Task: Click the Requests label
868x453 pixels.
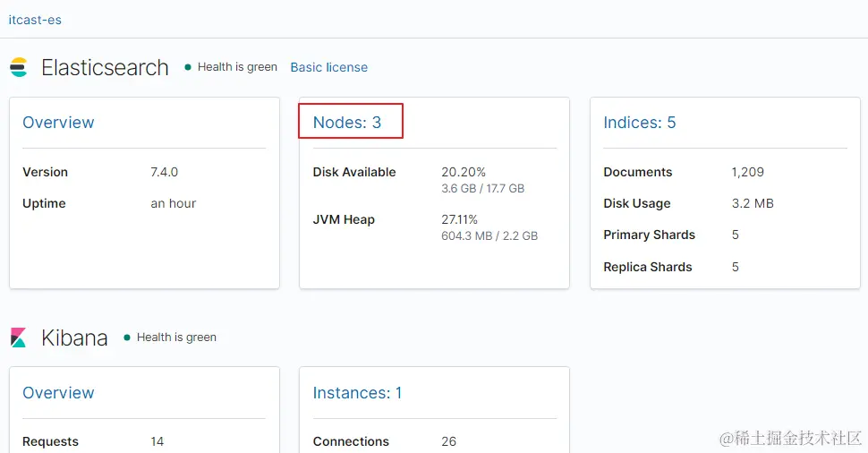Action: (50, 441)
